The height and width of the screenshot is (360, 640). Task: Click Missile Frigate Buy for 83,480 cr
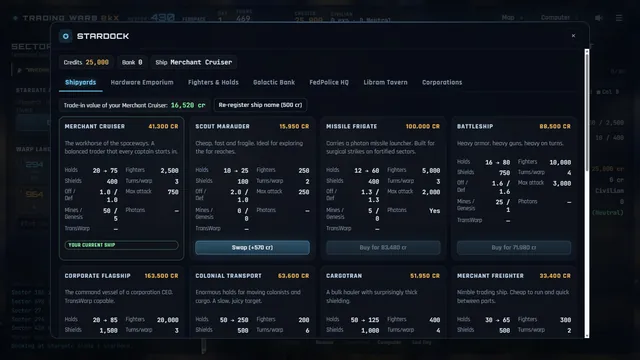[383, 247]
